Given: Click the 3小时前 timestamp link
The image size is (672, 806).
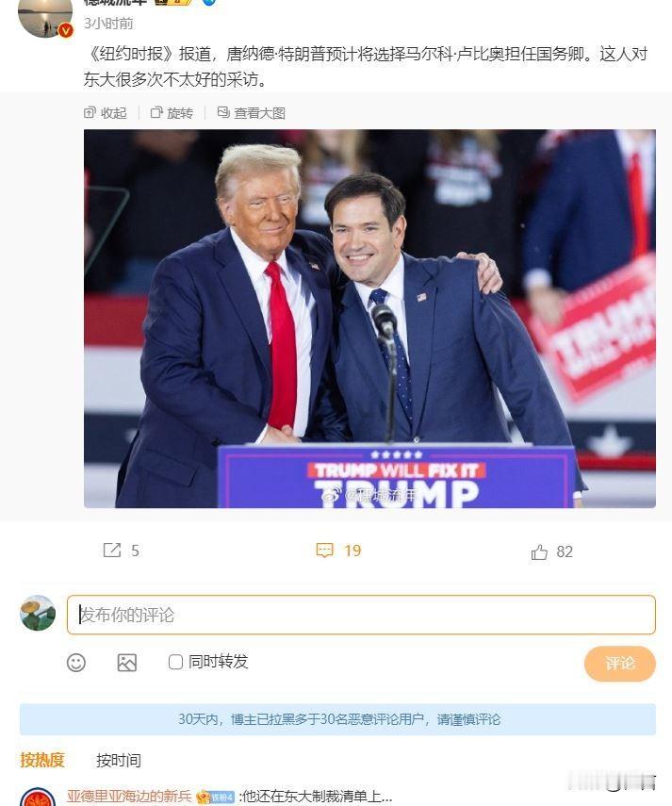Looking at the screenshot, I should [108, 24].
